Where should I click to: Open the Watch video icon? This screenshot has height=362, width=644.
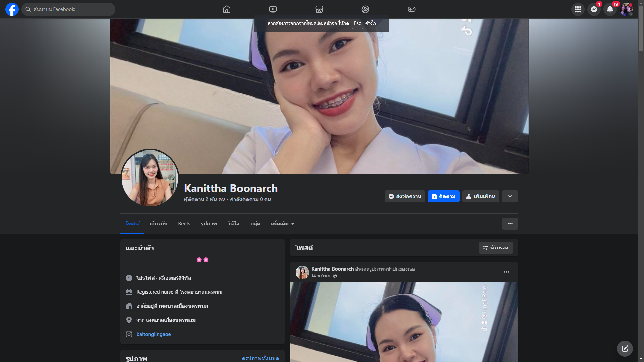273,9
